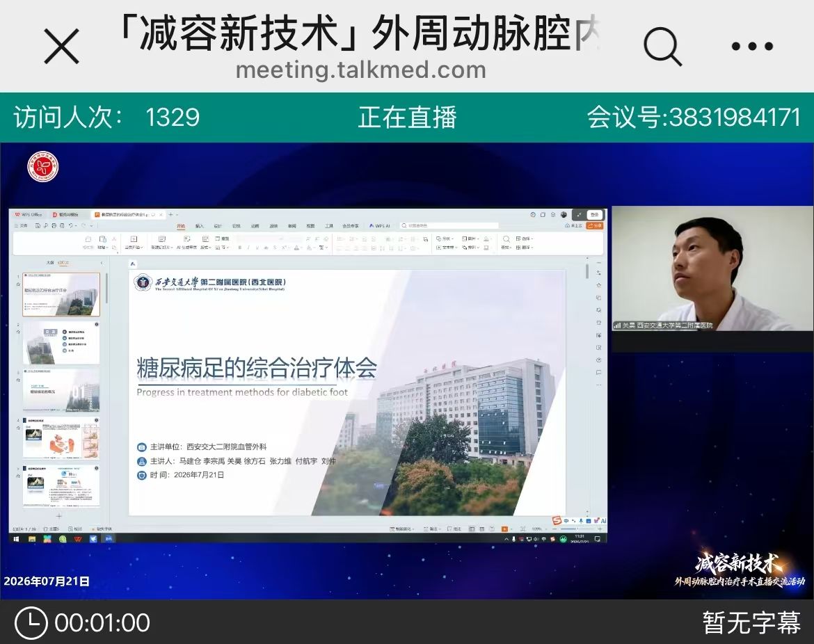Open the 版式 layout dropdown

coord(205,248)
